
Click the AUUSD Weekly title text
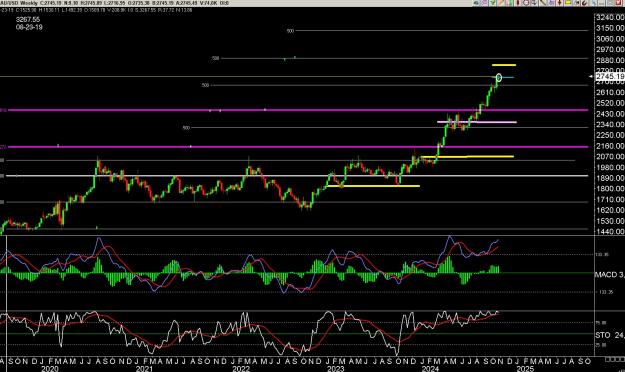(x=19, y=3)
